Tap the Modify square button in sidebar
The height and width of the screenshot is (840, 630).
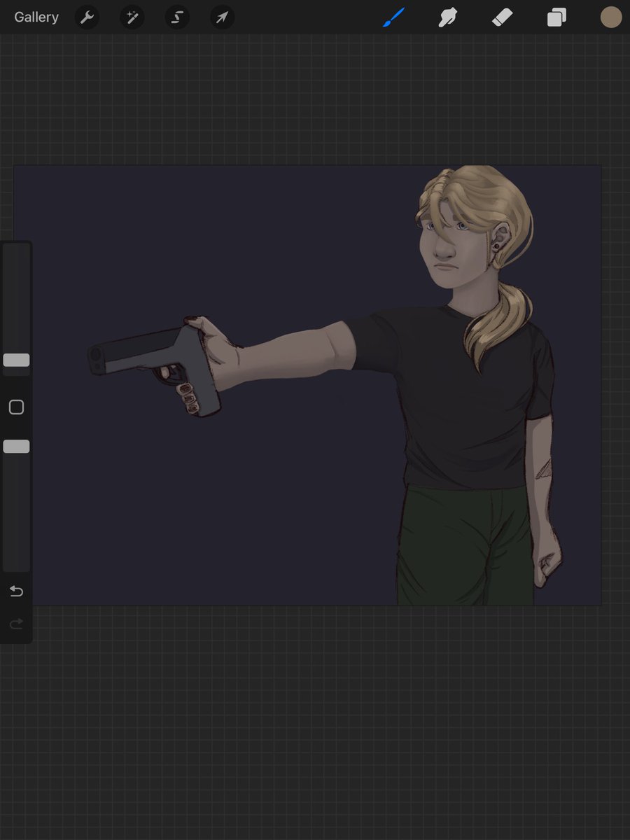16,407
